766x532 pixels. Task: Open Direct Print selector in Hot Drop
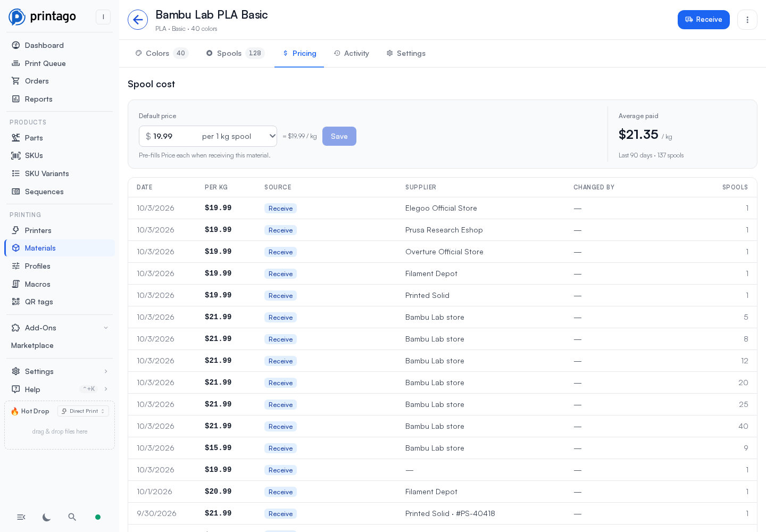pos(83,411)
